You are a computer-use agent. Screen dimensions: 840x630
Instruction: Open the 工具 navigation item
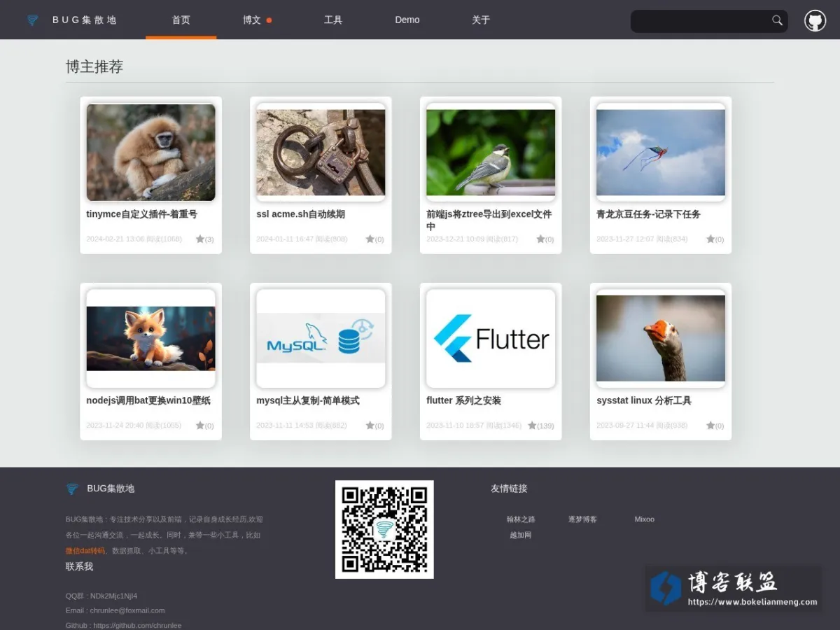click(x=333, y=20)
